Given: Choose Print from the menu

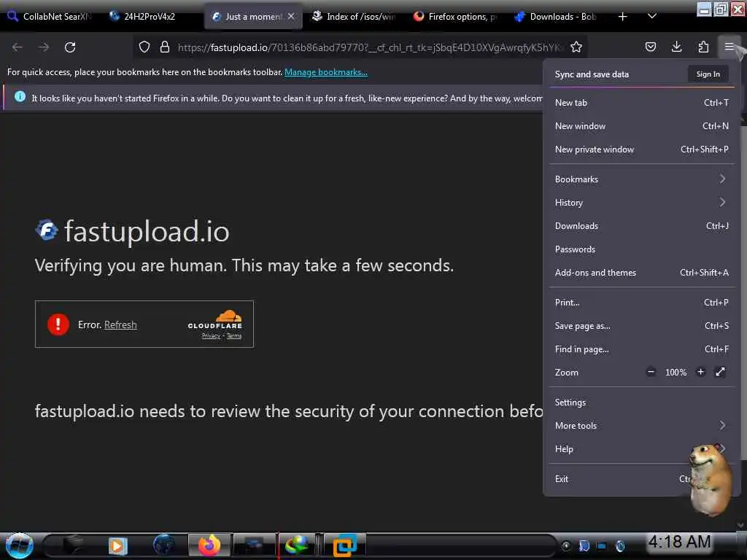Looking at the screenshot, I should pyautogui.click(x=641, y=303).
